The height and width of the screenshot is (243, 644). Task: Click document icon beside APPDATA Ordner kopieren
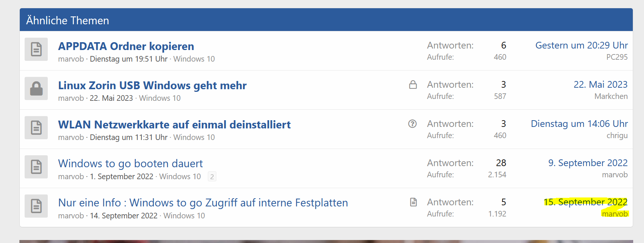pos(36,49)
